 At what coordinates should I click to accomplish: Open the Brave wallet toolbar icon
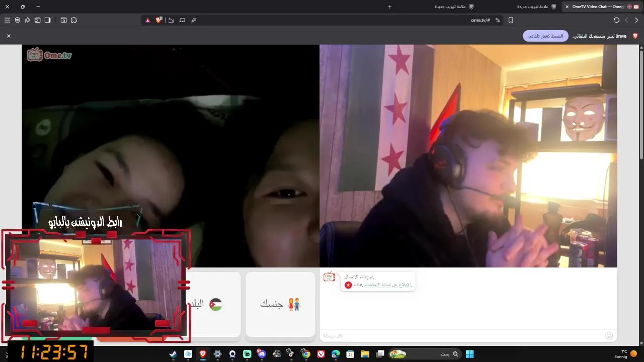37,20
